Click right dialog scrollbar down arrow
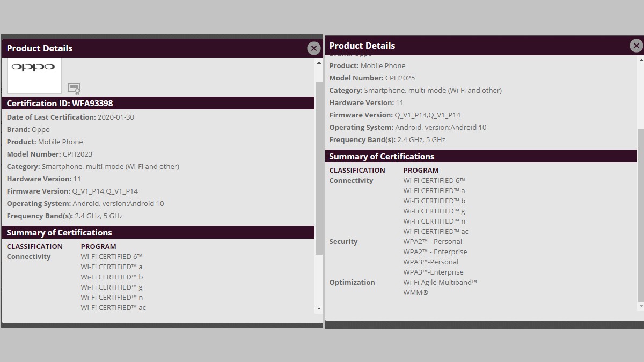Screen dimensions: 644x362 point(640,306)
